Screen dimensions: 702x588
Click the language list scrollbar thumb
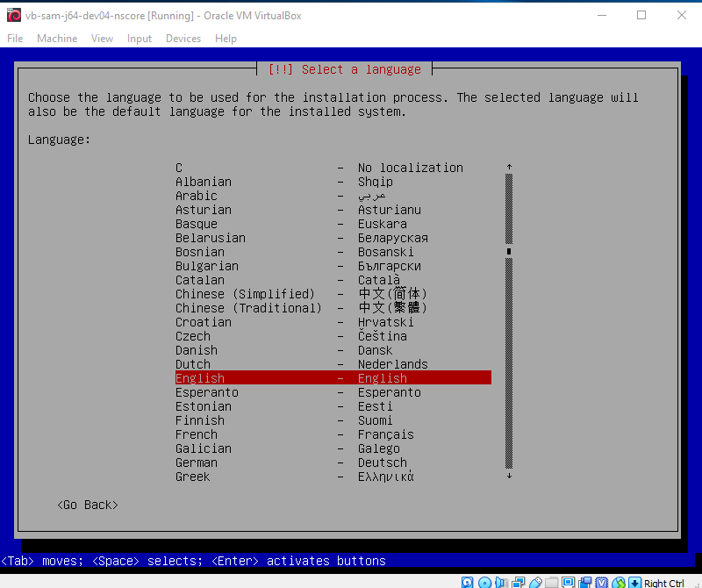pos(509,251)
